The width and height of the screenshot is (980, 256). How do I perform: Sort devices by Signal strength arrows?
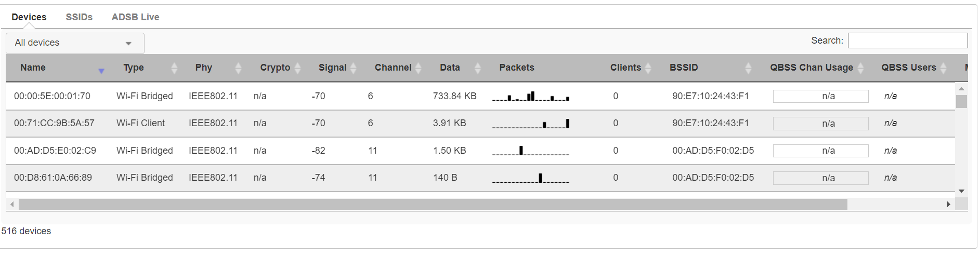pos(354,68)
